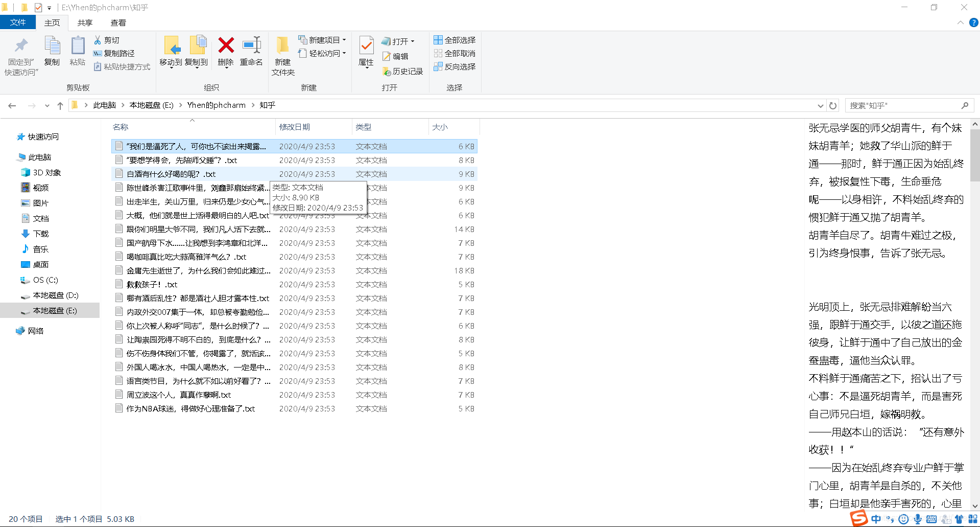Viewport: 980px width, 527px height.
Task: Click Edit (编辑) in Open group
Action: click(x=395, y=56)
